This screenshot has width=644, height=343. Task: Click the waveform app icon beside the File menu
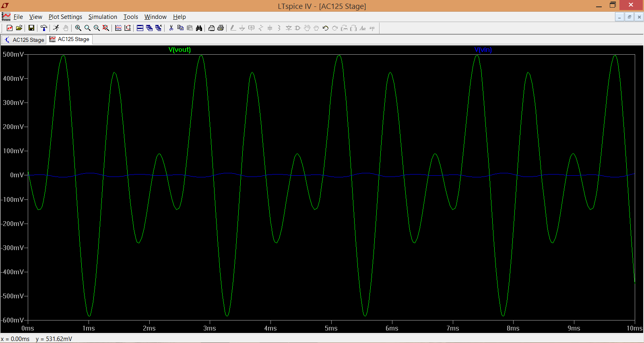click(x=6, y=16)
